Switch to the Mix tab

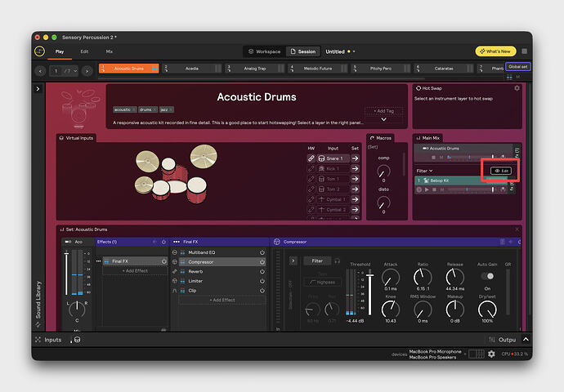point(110,51)
